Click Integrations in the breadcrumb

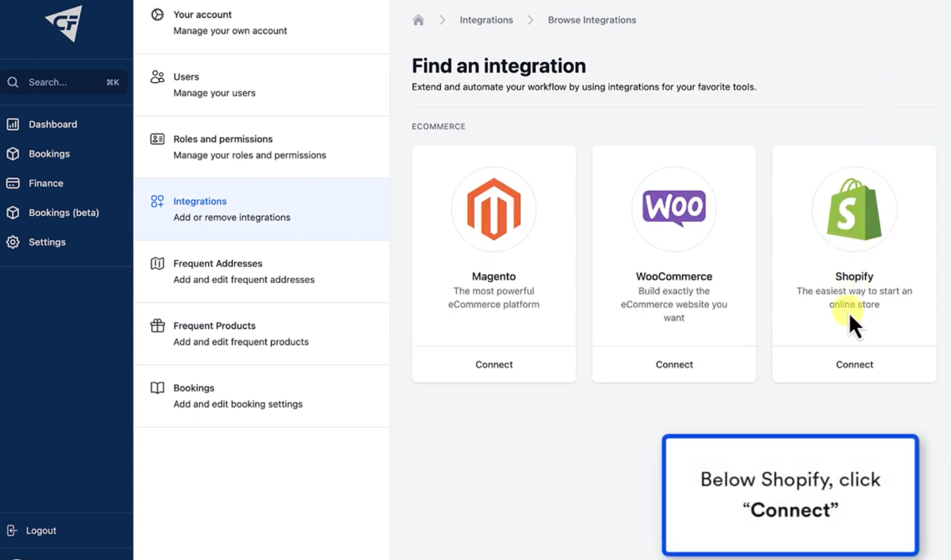(486, 20)
